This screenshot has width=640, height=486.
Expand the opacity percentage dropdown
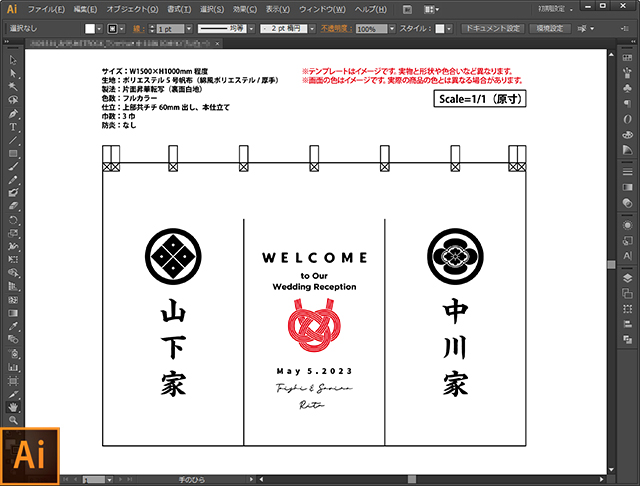point(392,29)
